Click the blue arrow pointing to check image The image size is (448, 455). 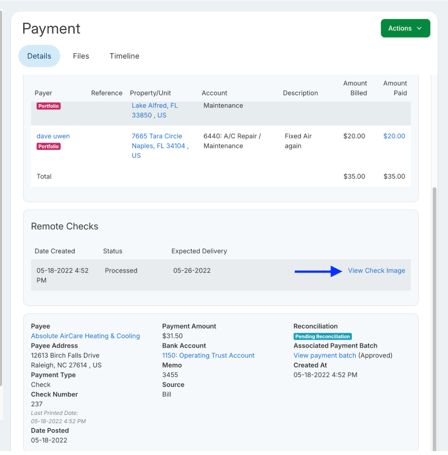click(318, 271)
